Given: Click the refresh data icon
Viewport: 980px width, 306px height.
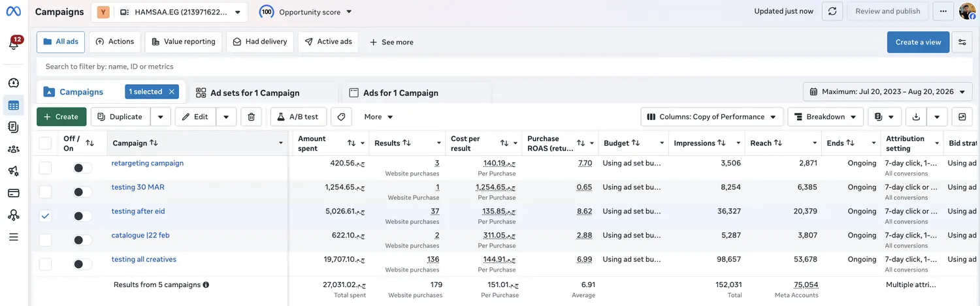Looking at the screenshot, I should coord(832,11).
